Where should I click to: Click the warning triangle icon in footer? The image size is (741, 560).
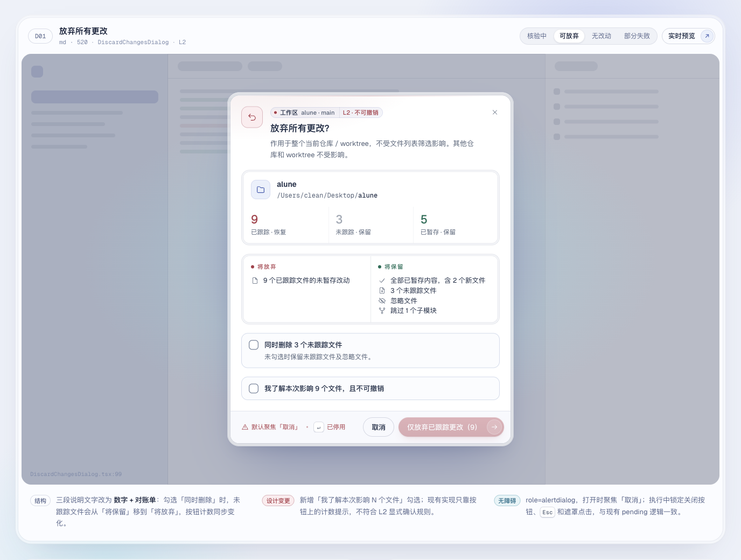tap(245, 427)
